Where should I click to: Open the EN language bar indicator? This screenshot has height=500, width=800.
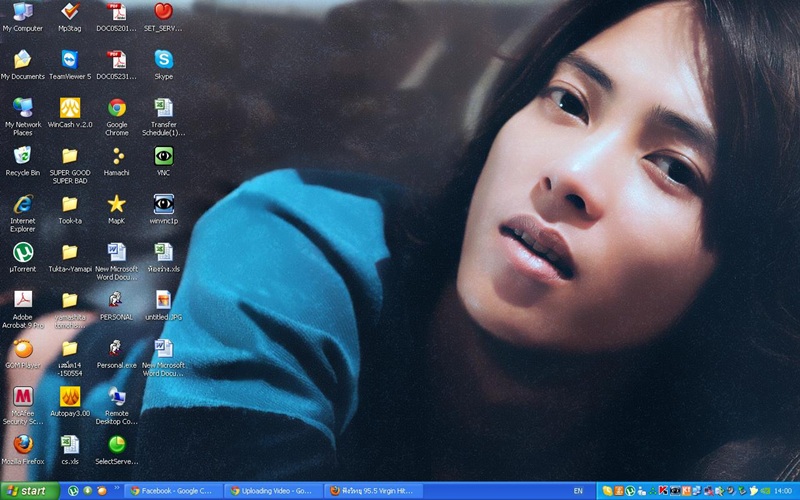point(578,491)
